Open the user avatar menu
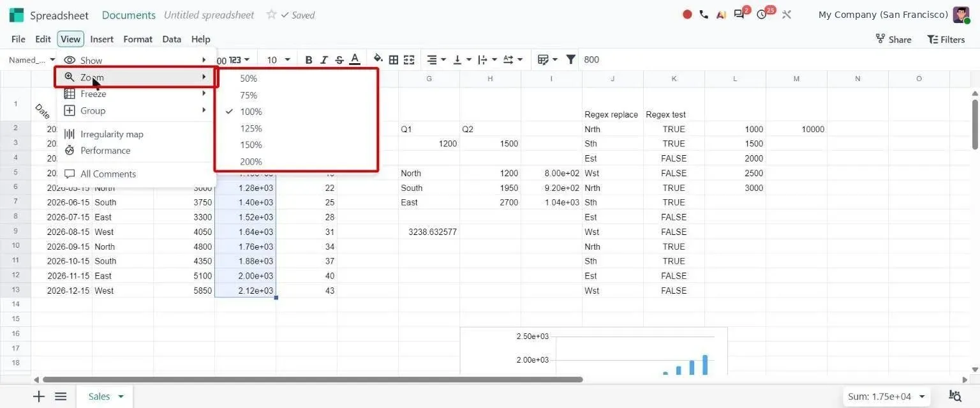 [961, 14]
